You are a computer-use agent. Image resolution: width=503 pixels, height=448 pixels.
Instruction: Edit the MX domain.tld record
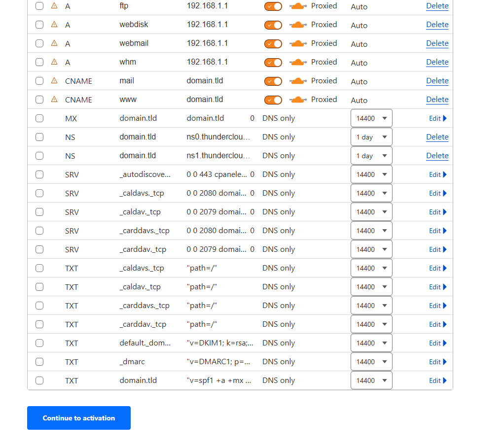tap(438, 118)
